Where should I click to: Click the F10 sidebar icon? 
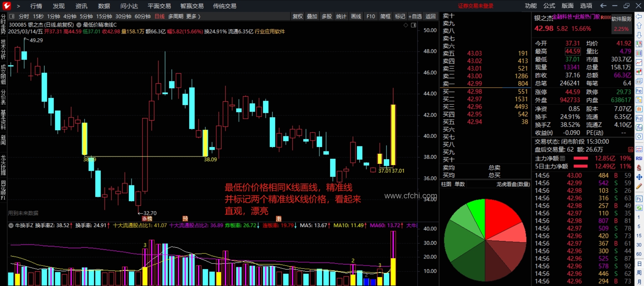tap(639, 91)
